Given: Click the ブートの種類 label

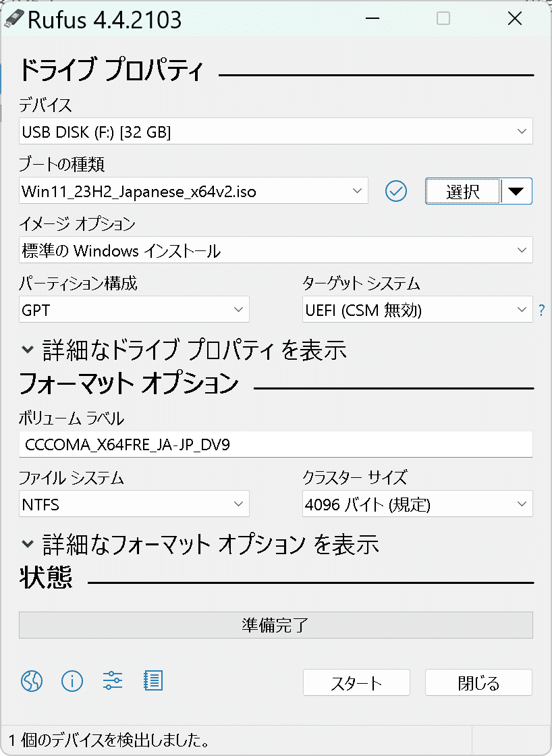Looking at the screenshot, I should click(x=61, y=164).
